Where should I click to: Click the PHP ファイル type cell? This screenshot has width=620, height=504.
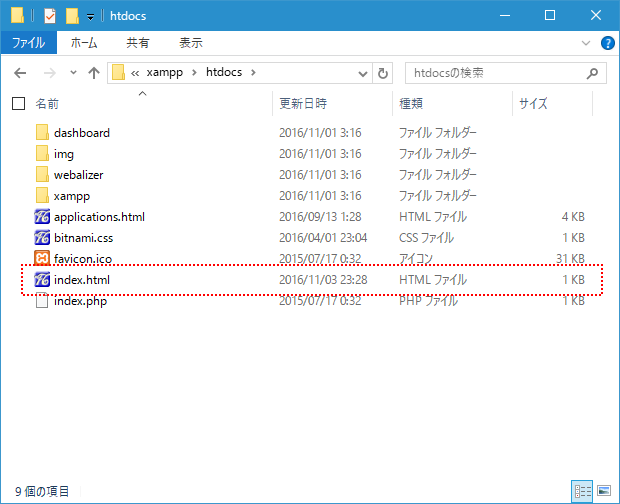(x=428, y=301)
